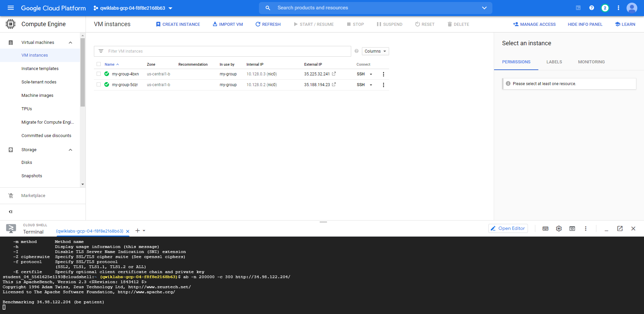This screenshot has height=314, width=644.
Task: Open Cloud Shell web preview
Action: [x=572, y=229]
